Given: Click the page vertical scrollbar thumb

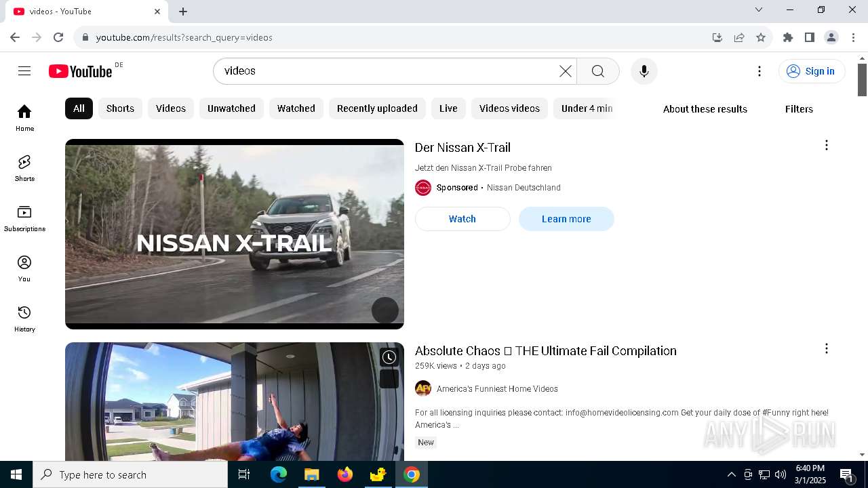Looking at the screenshot, I should coord(862,80).
